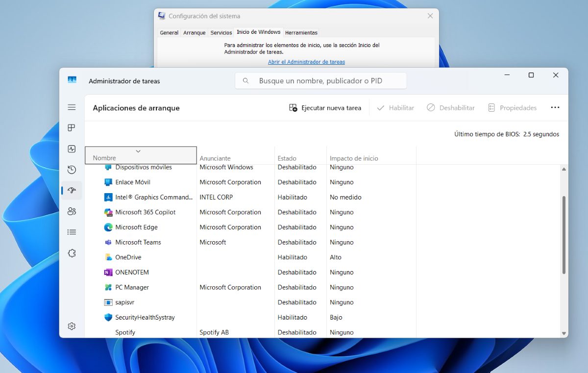Open the Abrir el Administrador de tareas link
The image size is (588, 373).
point(306,62)
